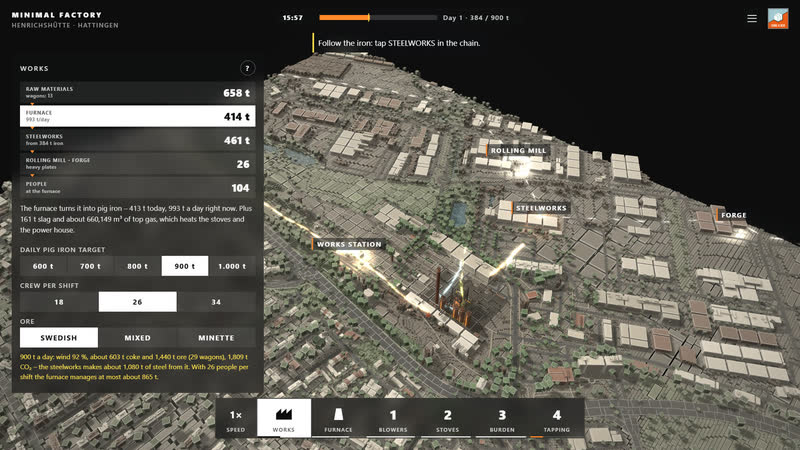The width and height of the screenshot is (800, 450).
Task: Open station 2 Stoves
Action: (447, 418)
